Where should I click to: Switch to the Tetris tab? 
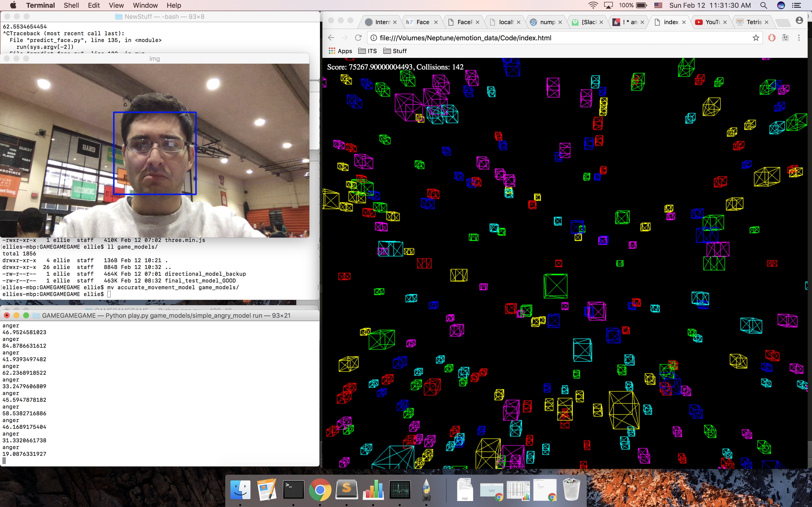pos(753,22)
